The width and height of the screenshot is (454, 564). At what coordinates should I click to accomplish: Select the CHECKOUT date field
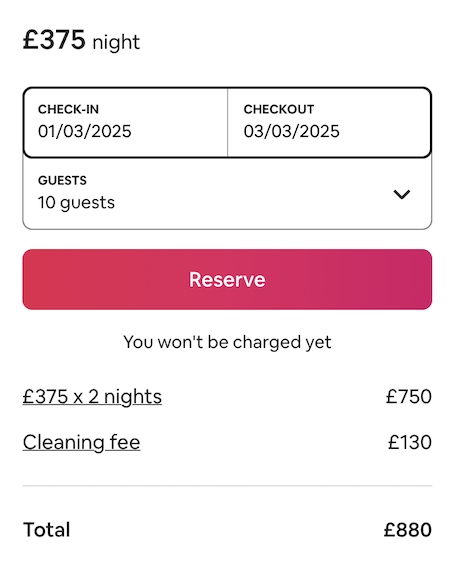tap(329, 122)
